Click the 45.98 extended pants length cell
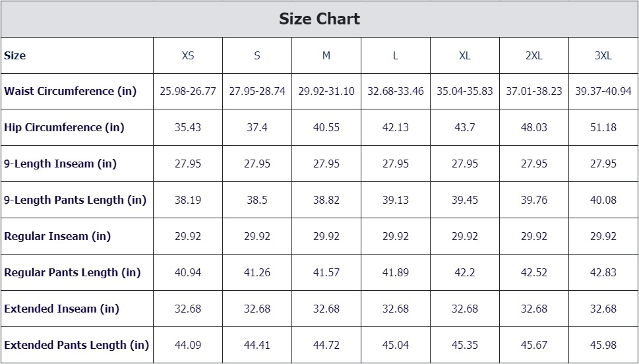This screenshot has height=364, width=639. pyautogui.click(x=603, y=346)
